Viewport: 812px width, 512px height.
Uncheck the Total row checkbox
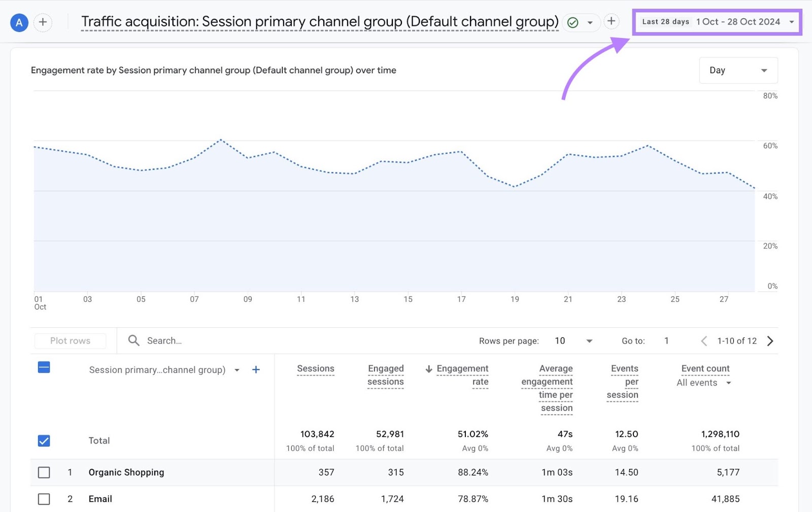[44, 440]
